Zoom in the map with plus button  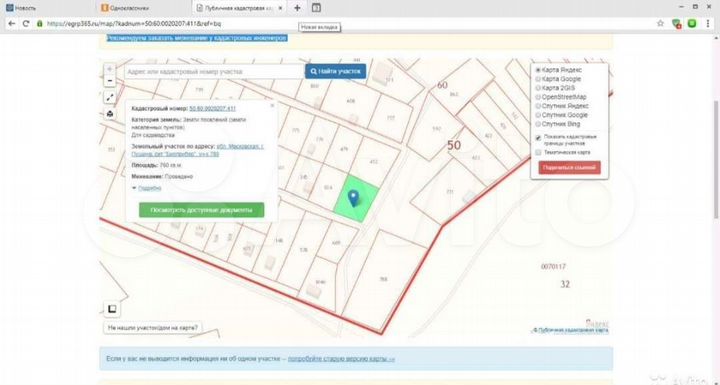click(110, 69)
